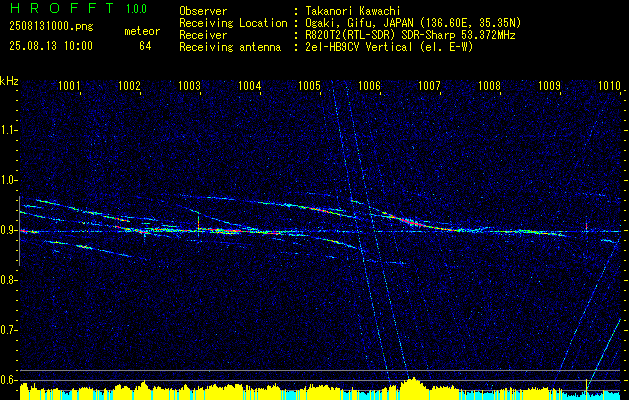Image resolution: width=629 pixels, height=400 pixels.
Task: Click the meteor count 64
Action: 145,46
